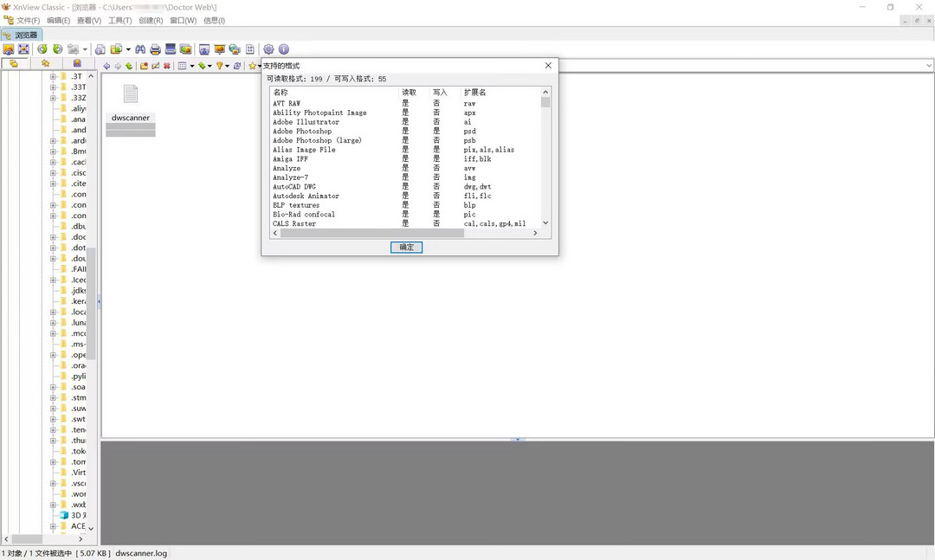The width and height of the screenshot is (935, 560).
Task: Go up one folder level arrow icon
Action: [129, 66]
